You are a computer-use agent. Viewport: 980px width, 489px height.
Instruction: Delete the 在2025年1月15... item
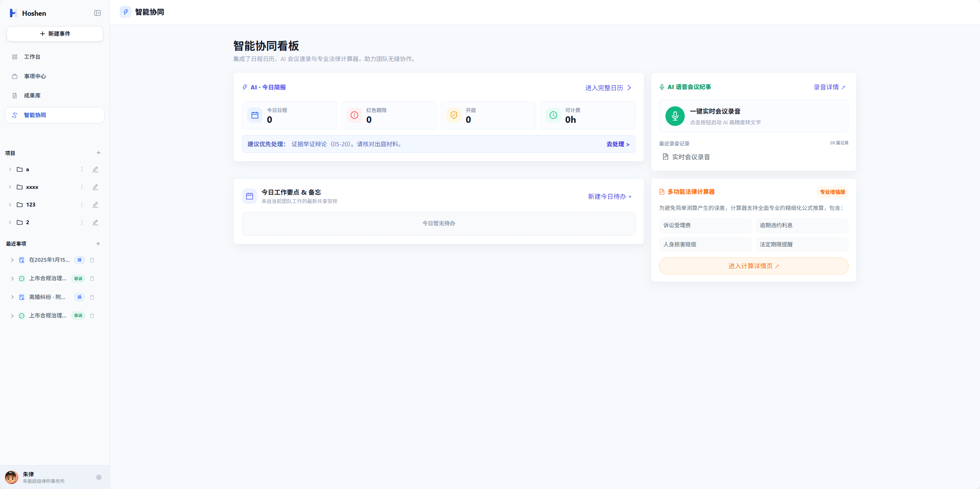pyautogui.click(x=92, y=260)
